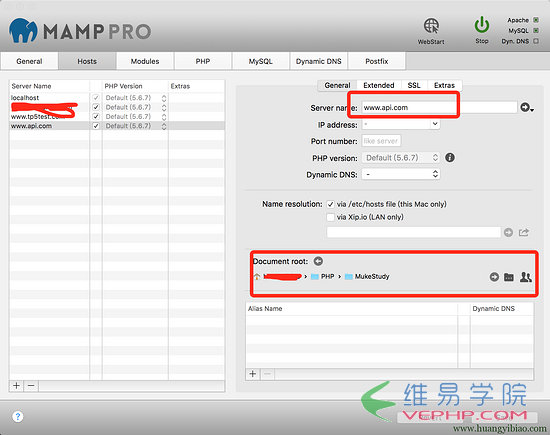This screenshot has height=435, width=550.
Task: Click the choose folder icon in Document root row
Action: [x=509, y=277]
